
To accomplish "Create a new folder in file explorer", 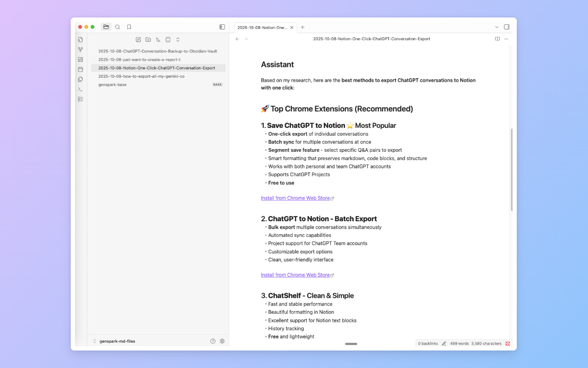I will pos(148,40).
